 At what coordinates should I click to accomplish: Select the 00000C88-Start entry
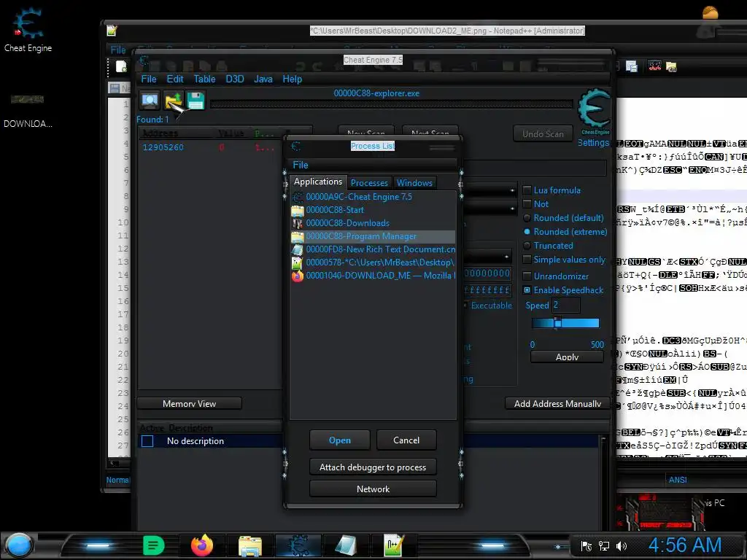point(373,210)
